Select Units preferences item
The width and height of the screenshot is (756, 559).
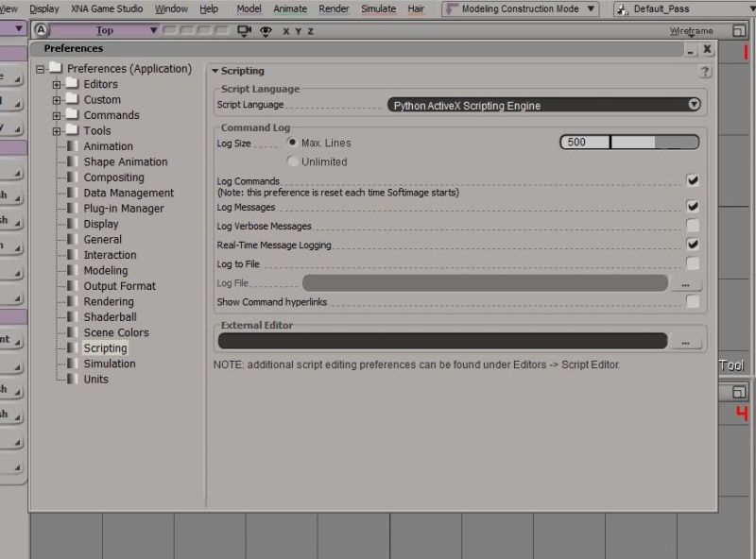96,380
